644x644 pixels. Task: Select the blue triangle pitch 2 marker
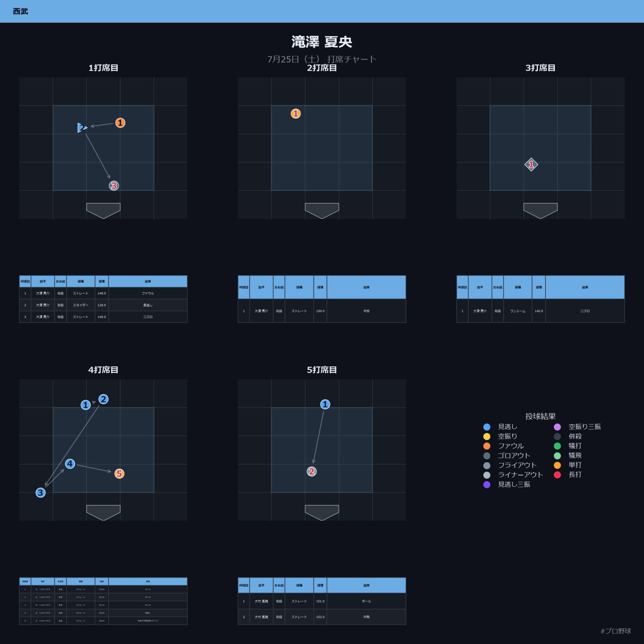point(82,127)
